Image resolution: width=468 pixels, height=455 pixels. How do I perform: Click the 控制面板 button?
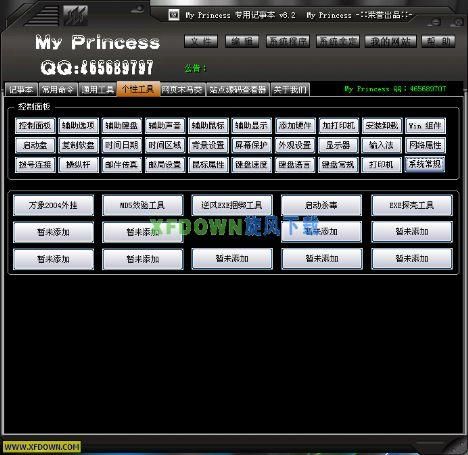[x=35, y=126]
